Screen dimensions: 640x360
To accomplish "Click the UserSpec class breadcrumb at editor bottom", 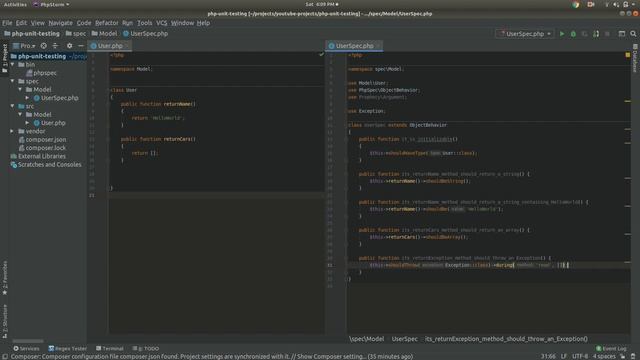I will coord(404,339).
